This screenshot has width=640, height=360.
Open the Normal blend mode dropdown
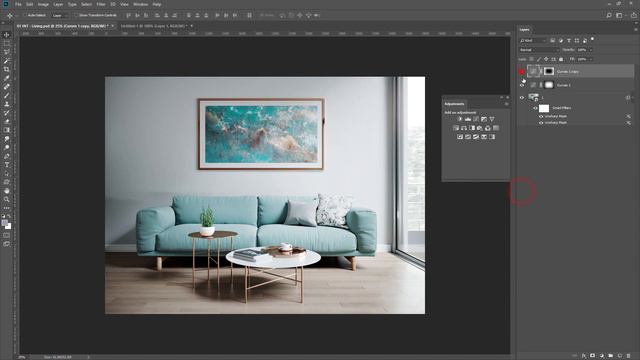tap(539, 50)
